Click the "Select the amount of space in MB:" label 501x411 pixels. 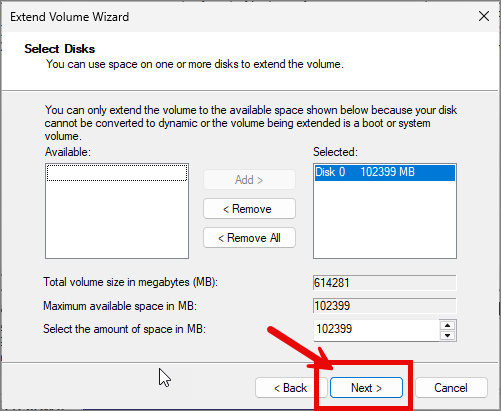pyautogui.click(x=124, y=329)
